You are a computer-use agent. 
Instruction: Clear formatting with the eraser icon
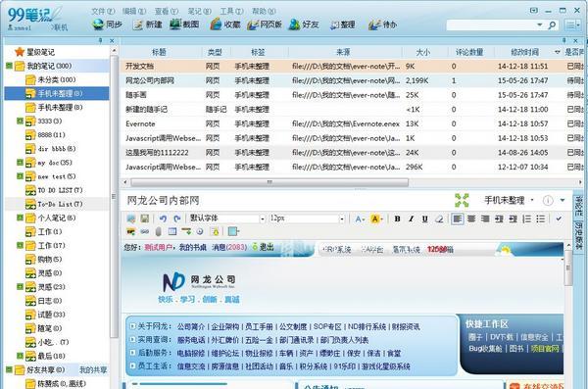coord(439,219)
